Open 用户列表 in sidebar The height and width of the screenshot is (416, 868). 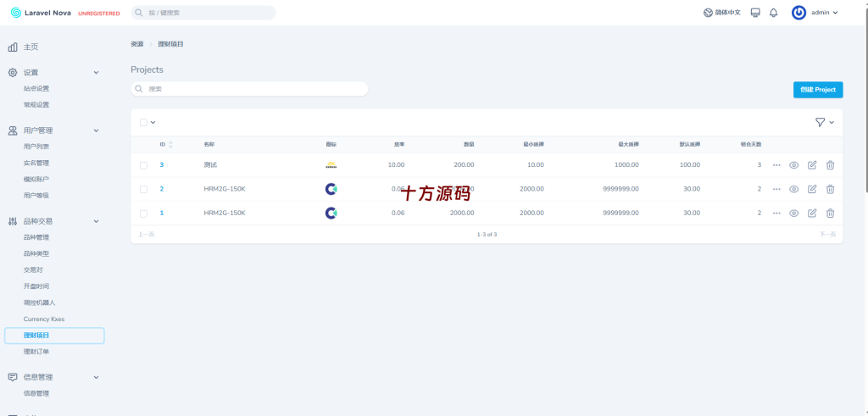36,147
